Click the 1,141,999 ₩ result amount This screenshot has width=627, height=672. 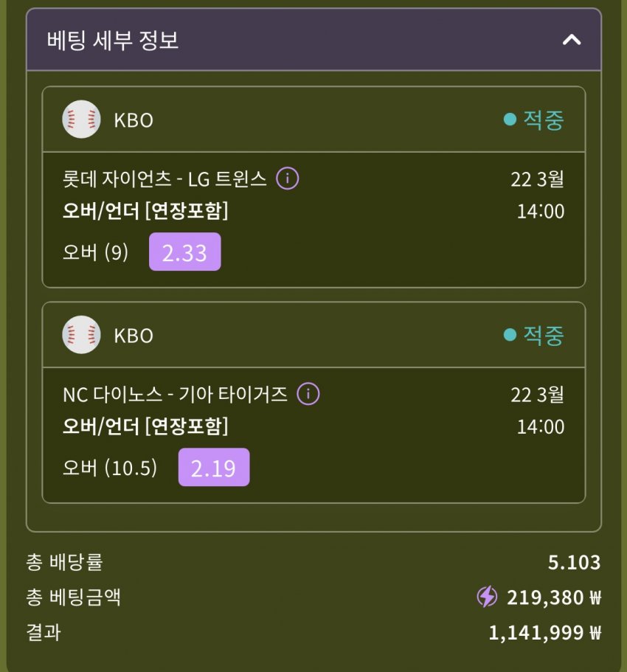coord(544,632)
